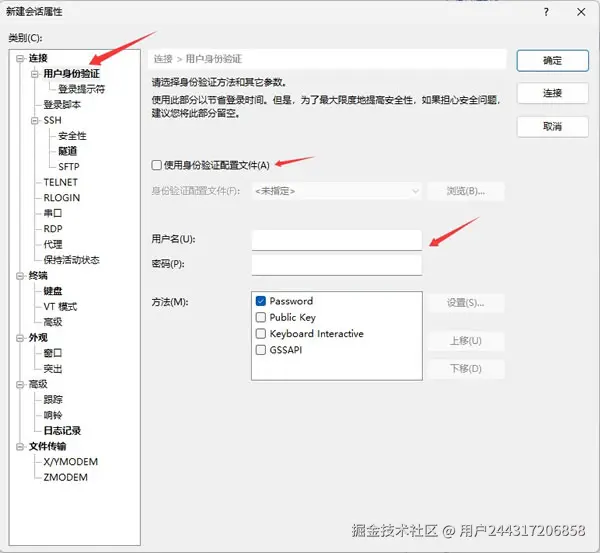Select TELNET tree item
Viewport: 600px width, 553px height.
click(60, 182)
